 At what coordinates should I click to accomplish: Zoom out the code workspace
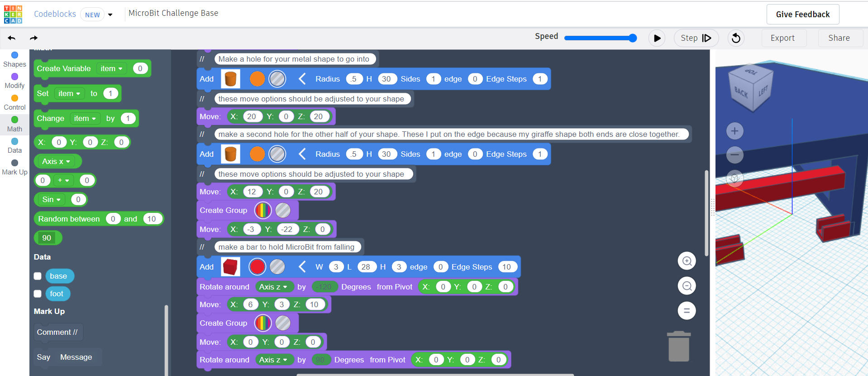tap(687, 286)
